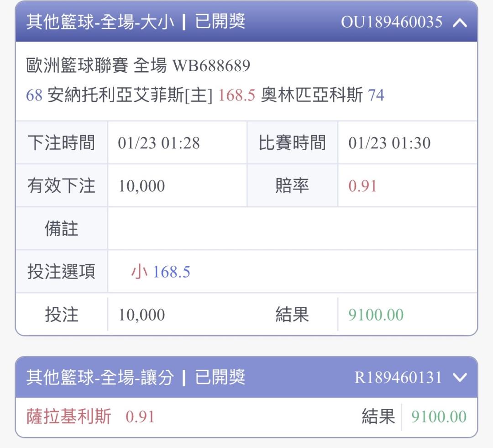Screen dimensions: 493x448
Task: Tap the 歐洲籃球聯賽 全場 WB688689 line
Action: (138, 66)
